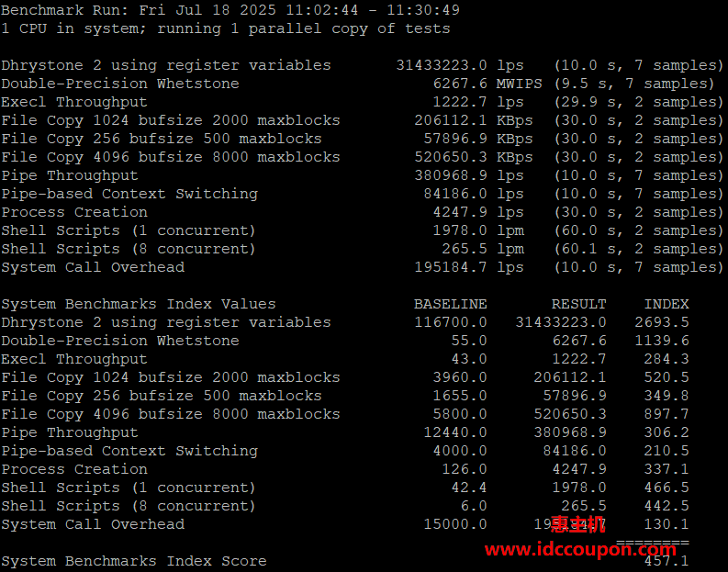Select the baseline value 5800.0

tap(460, 414)
